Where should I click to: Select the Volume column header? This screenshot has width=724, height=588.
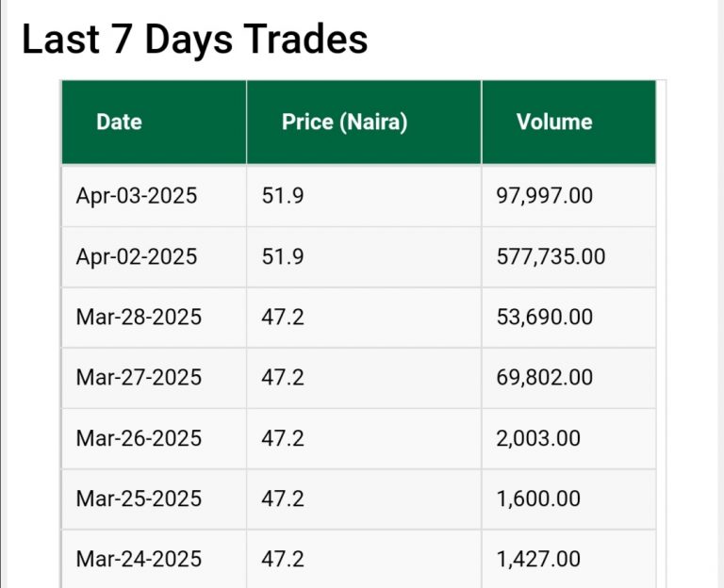coord(554,122)
